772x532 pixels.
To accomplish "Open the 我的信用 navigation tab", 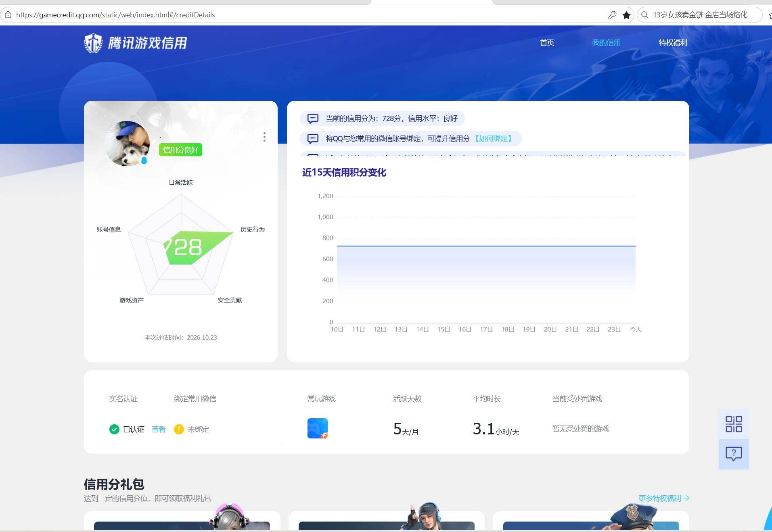I will [x=606, y=42].
